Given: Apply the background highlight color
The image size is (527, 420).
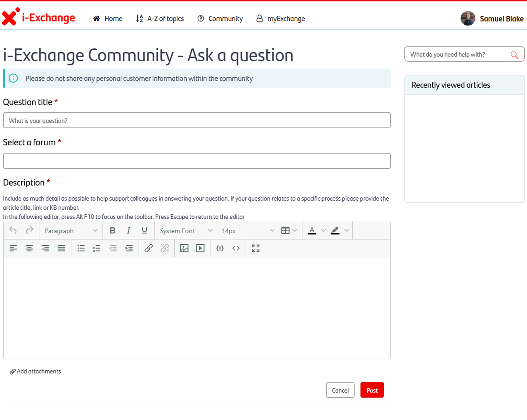Looking at the screenshot, I should click(335, 230).
